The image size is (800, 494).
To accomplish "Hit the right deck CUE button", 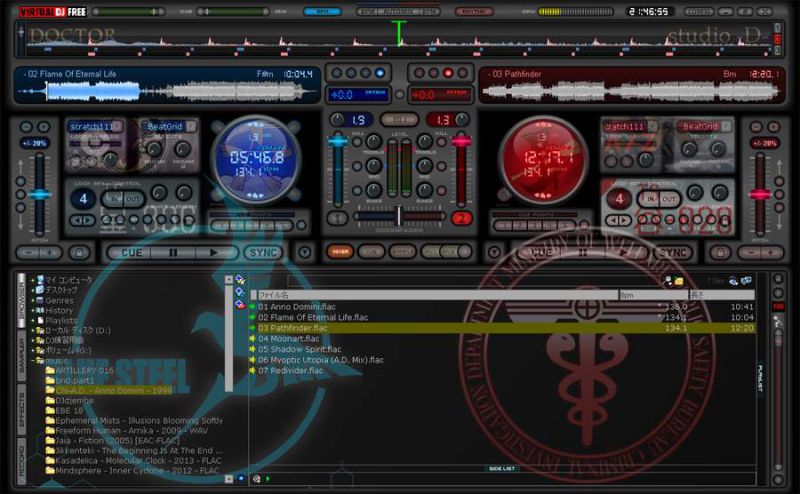I will tap(541, 252).
